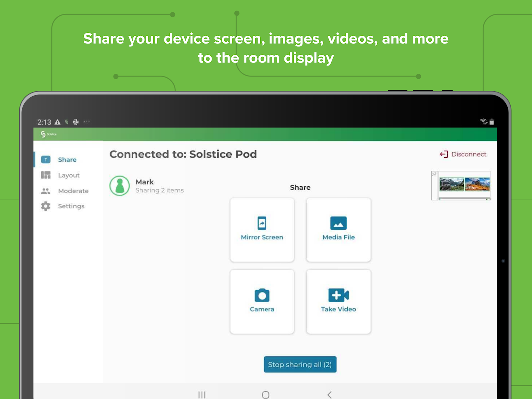The width and height of the screenshot is (532, 399).
Task: Tap the three-dots overflow in status bar
Action: pyautogui.click(x=87, y=122)
